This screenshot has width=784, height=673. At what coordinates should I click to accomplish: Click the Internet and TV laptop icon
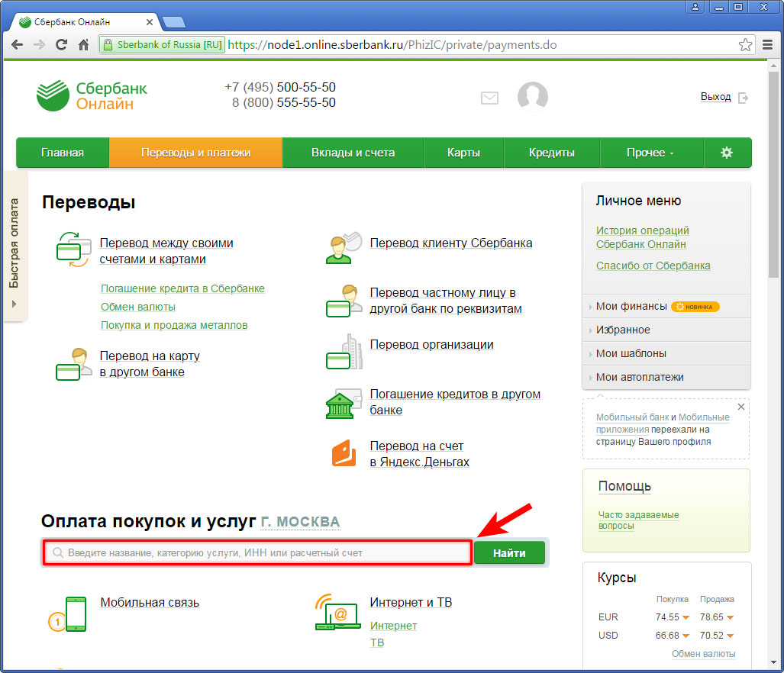point(338,612)
